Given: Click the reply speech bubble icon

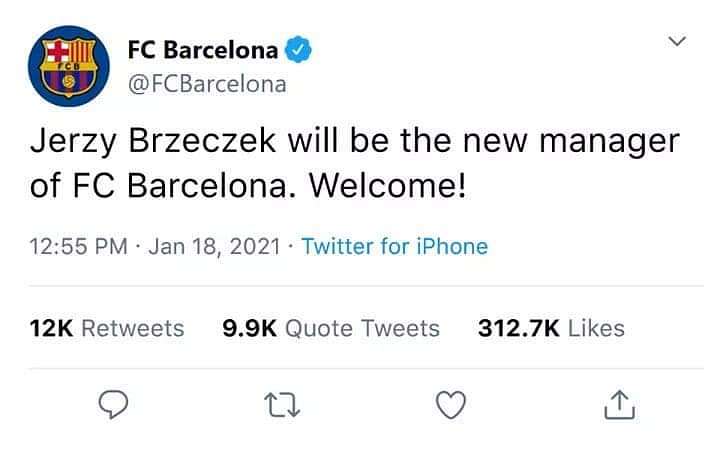Looking at the screenshot, I should (113, 404).
